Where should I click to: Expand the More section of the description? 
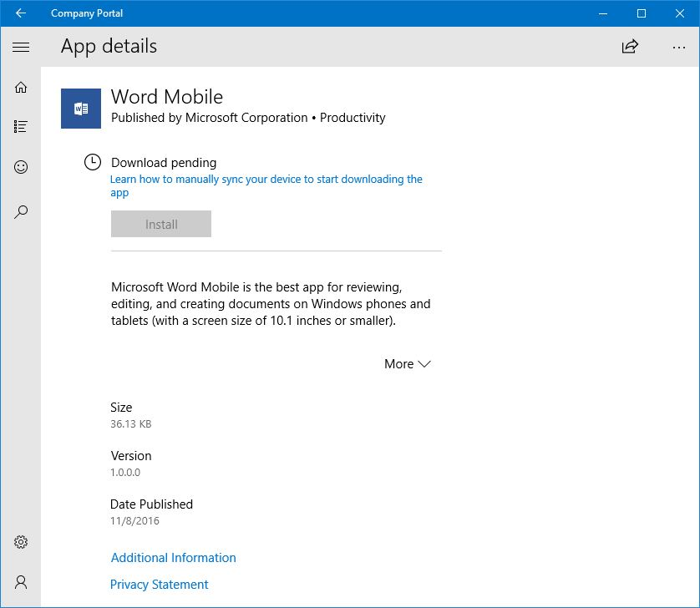coord(407,364)
